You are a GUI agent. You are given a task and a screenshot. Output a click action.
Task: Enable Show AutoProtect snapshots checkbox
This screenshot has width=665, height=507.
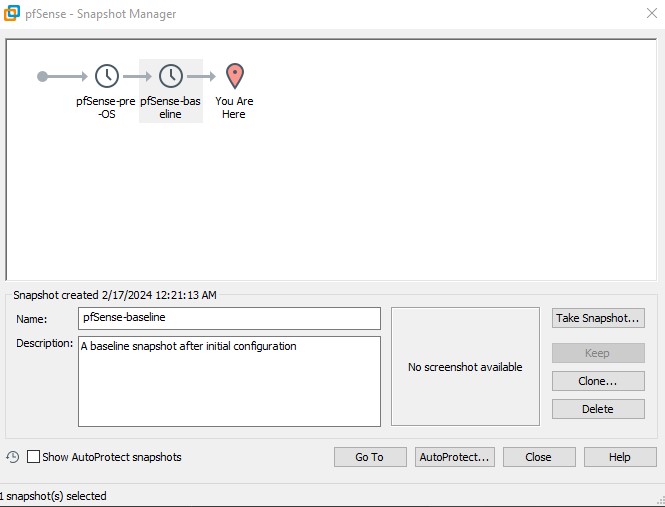click(x=33, y=457)
